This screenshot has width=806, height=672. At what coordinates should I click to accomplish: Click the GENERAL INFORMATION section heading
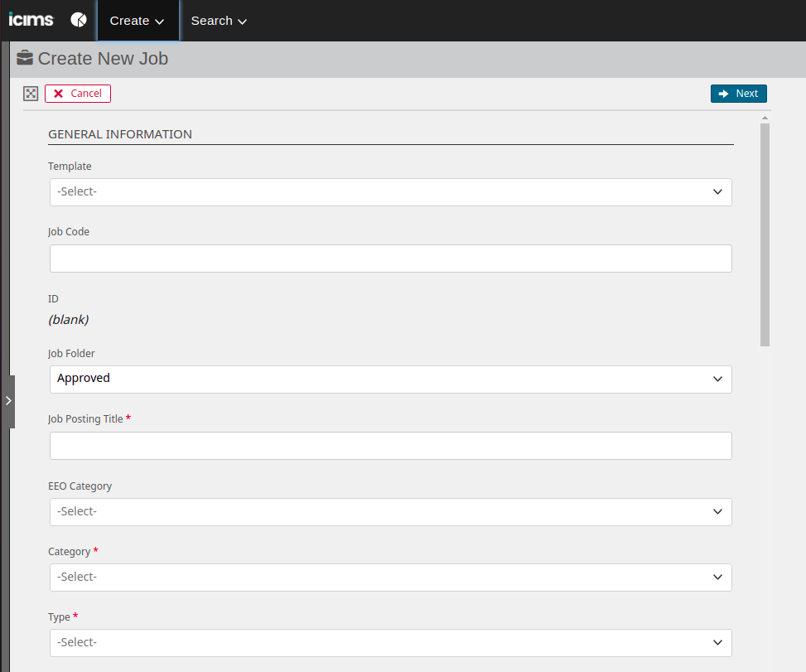click(120, 134)
